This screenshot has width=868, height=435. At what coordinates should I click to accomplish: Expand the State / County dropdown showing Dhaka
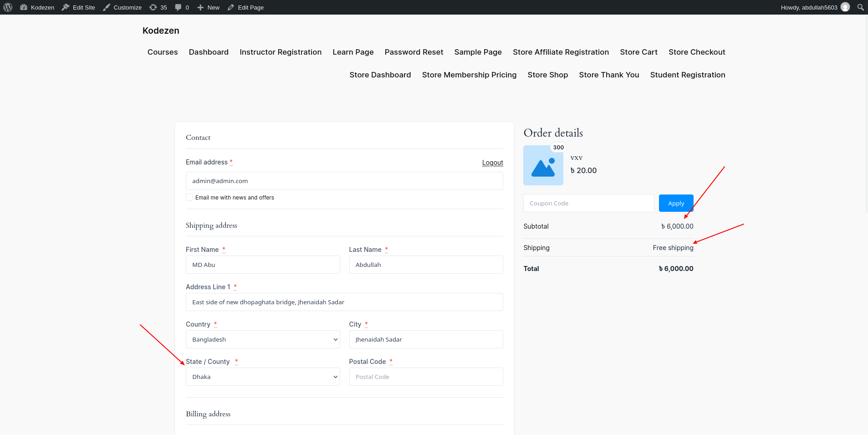pyautogui.click(x=263, y=377)
